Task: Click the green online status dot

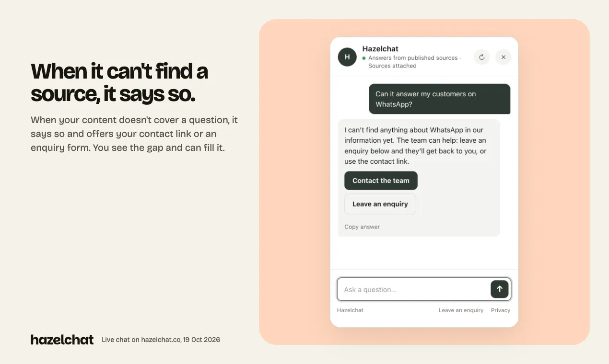Action: tap(364, 58)
